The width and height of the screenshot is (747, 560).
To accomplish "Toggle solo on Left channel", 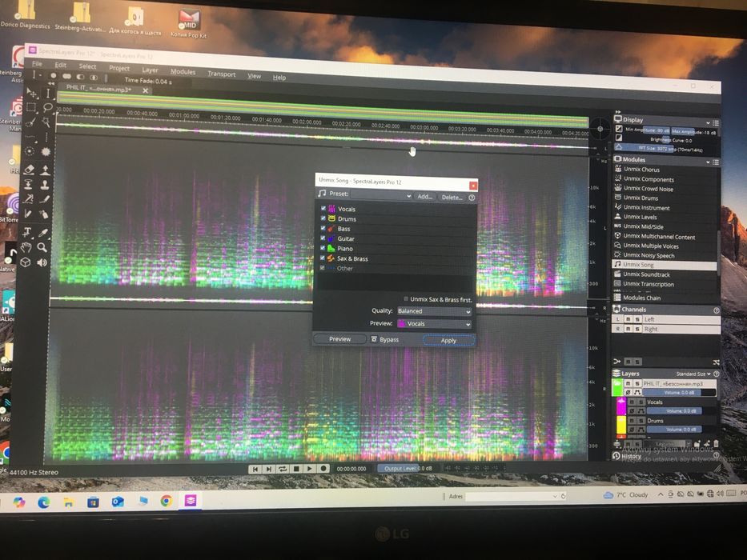I will pyautogui.click(x=637, y=319).
